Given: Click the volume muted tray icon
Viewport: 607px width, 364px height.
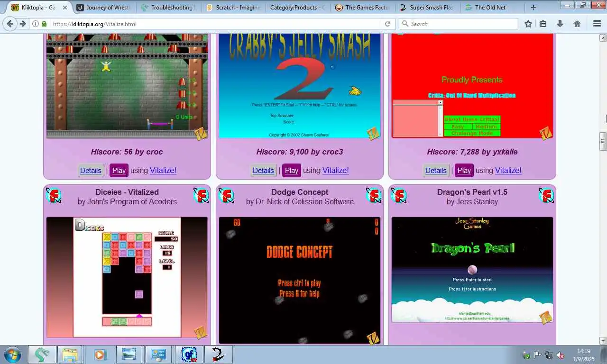Looking at the screenshot, I should 561,355.
